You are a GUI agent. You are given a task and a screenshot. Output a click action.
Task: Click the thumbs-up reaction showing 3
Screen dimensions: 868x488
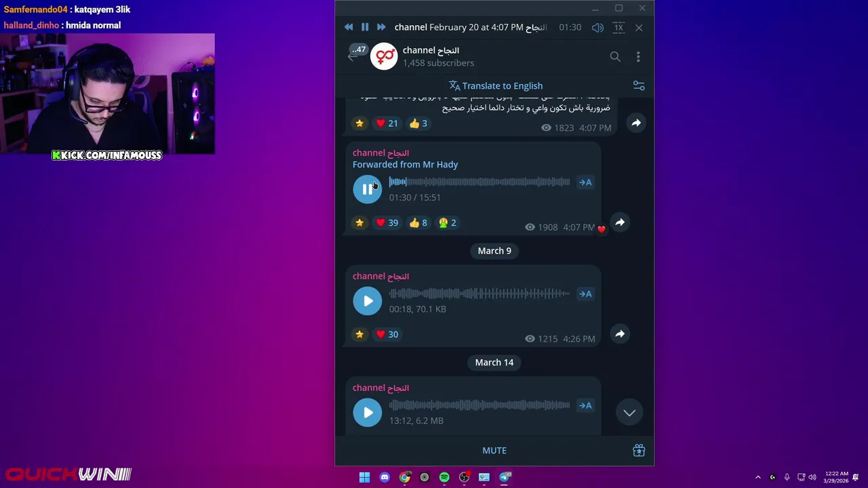pos(418,123)
